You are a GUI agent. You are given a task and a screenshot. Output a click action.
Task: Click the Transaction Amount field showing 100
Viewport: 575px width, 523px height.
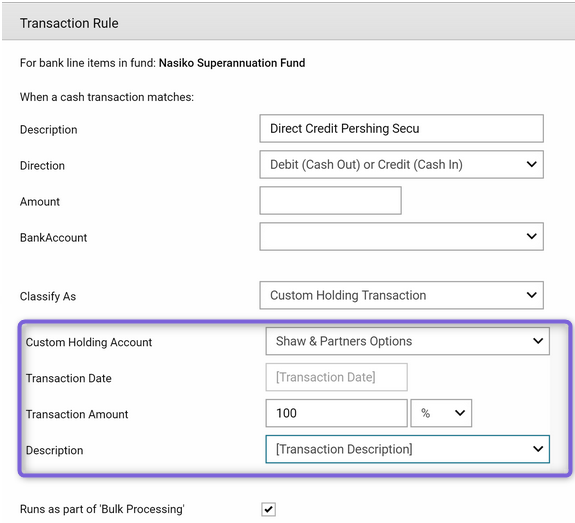pyautogui.click(x=336, y=413)
